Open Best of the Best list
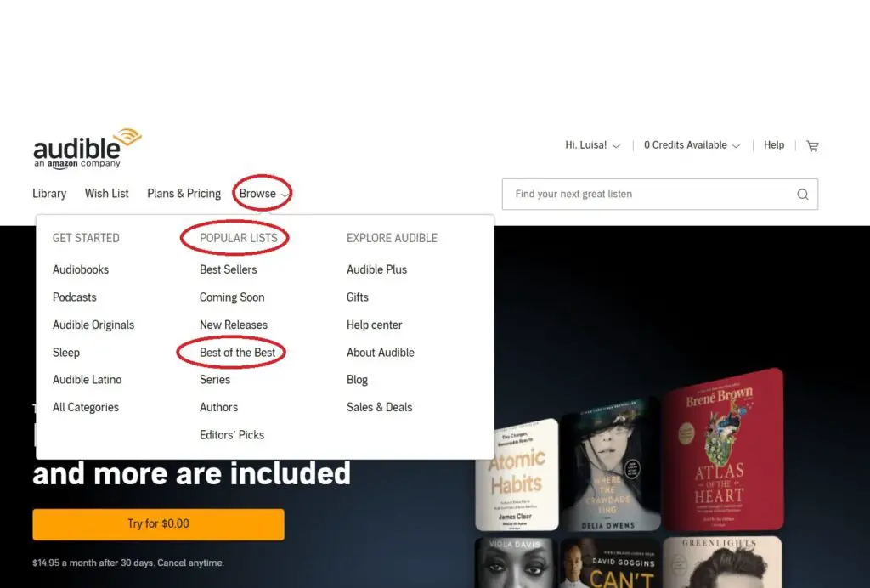870x588 pixels. pos(238,353)
